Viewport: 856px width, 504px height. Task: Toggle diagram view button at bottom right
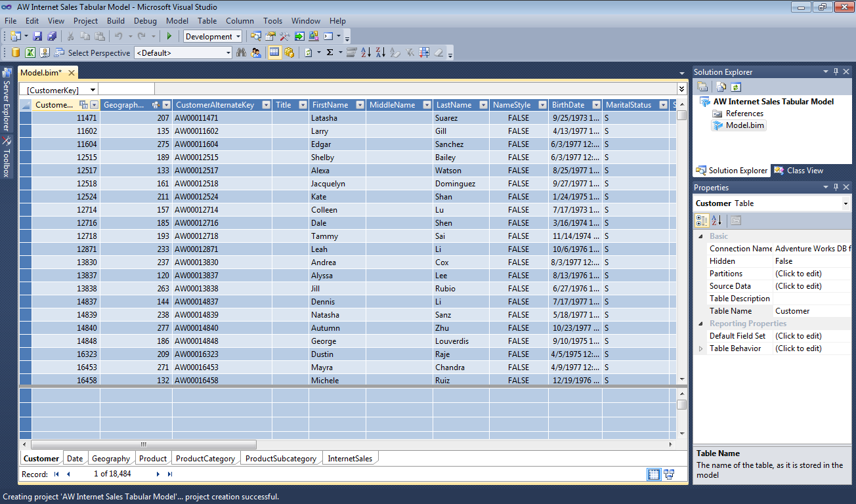669,474
